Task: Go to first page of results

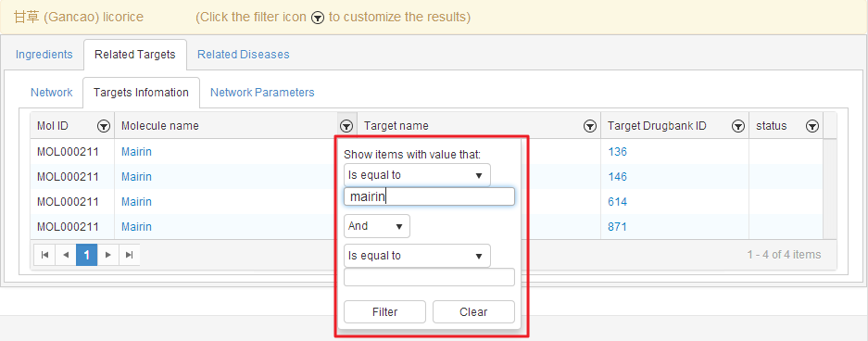Action: point(44,255)
